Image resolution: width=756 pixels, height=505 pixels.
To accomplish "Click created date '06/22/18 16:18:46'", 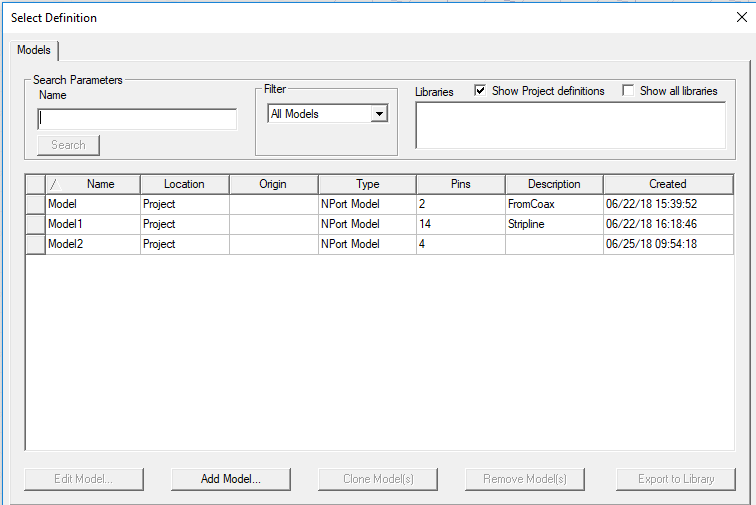I will [x=668, y=224].
